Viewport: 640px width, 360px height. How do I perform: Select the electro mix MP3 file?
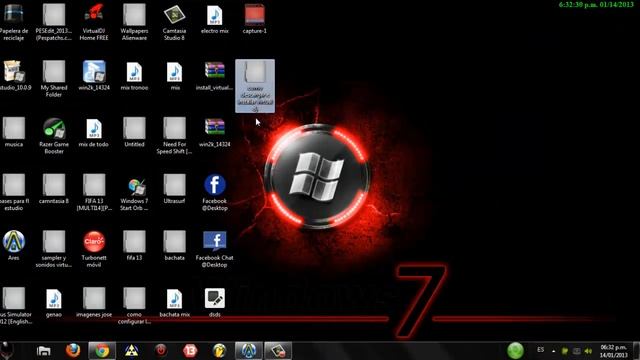pyautogui.click(x=215, y=19)
